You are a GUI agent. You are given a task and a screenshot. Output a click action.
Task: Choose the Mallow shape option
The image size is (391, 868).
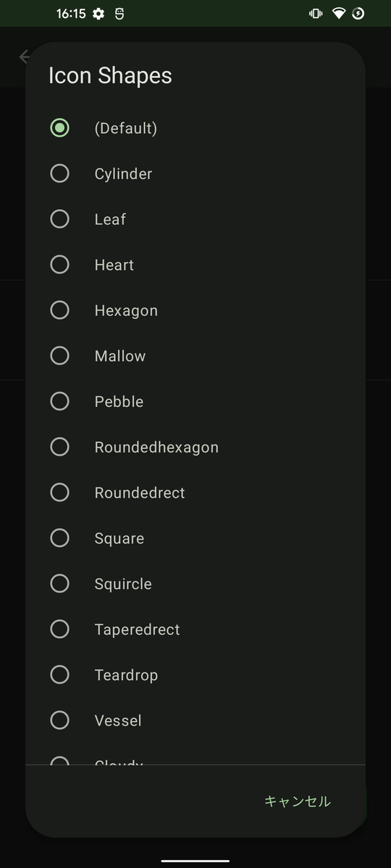tap(195, 356)
